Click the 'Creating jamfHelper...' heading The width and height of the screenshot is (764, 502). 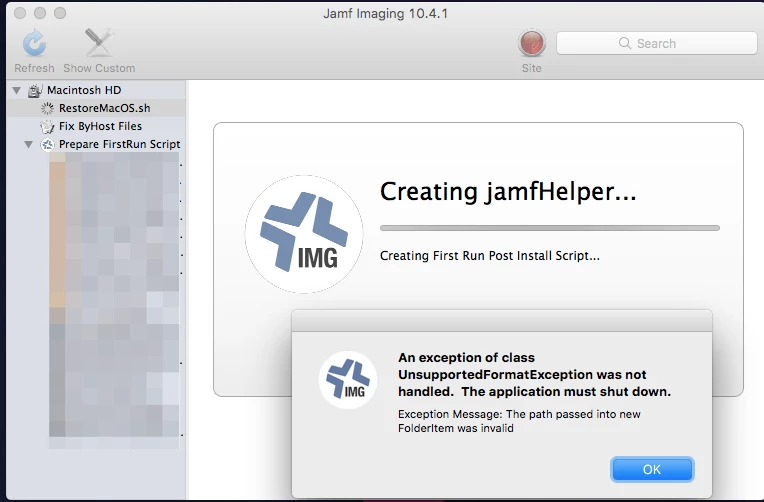point(508,191)
